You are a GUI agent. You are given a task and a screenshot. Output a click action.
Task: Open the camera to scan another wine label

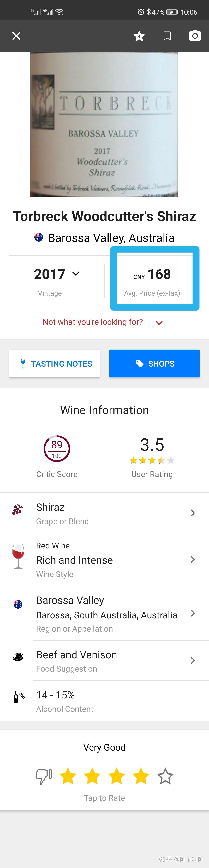(x=195, y=36)
